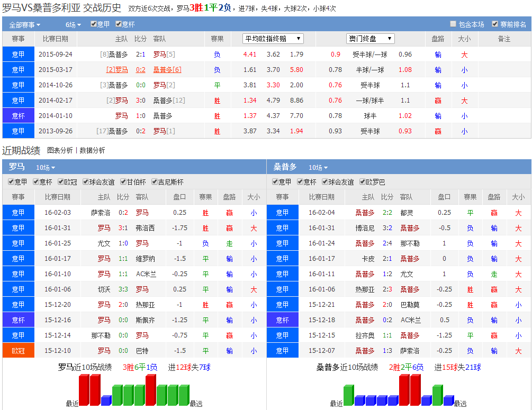The image size is (532, 410).
Task: Select team 拉齐奥 in 桑普多 recent results
Action: 365,335
